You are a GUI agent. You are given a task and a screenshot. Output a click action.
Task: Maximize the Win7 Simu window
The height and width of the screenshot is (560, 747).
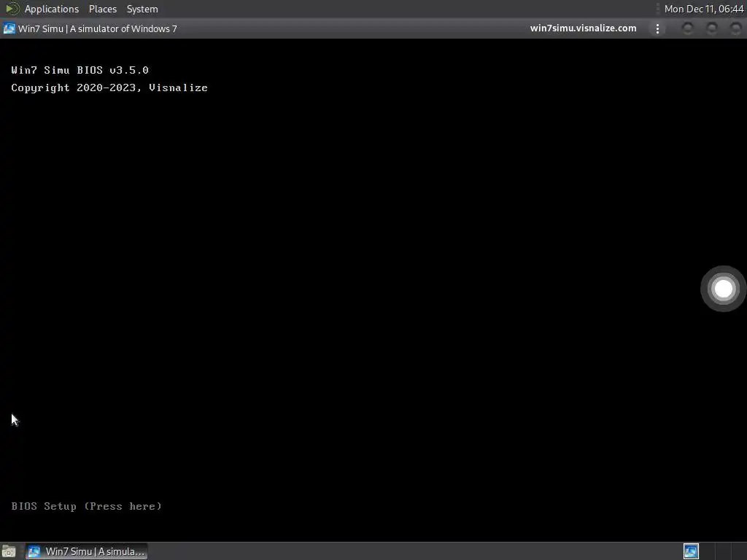pyautogui.click(x=712, y=28)
